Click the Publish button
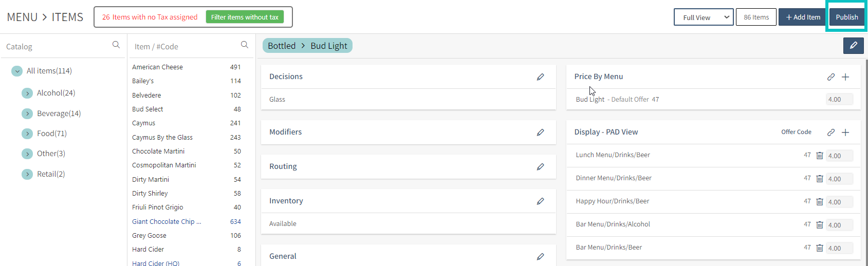 pos(846,17)
